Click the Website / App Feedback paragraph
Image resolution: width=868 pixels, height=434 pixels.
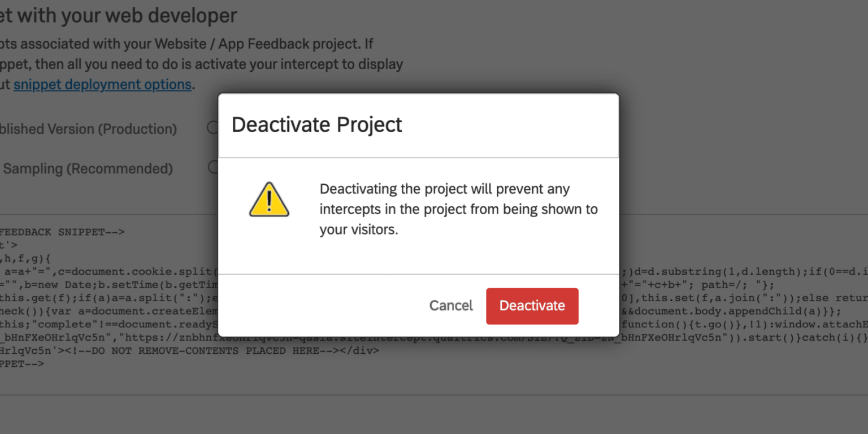(201, 64)
